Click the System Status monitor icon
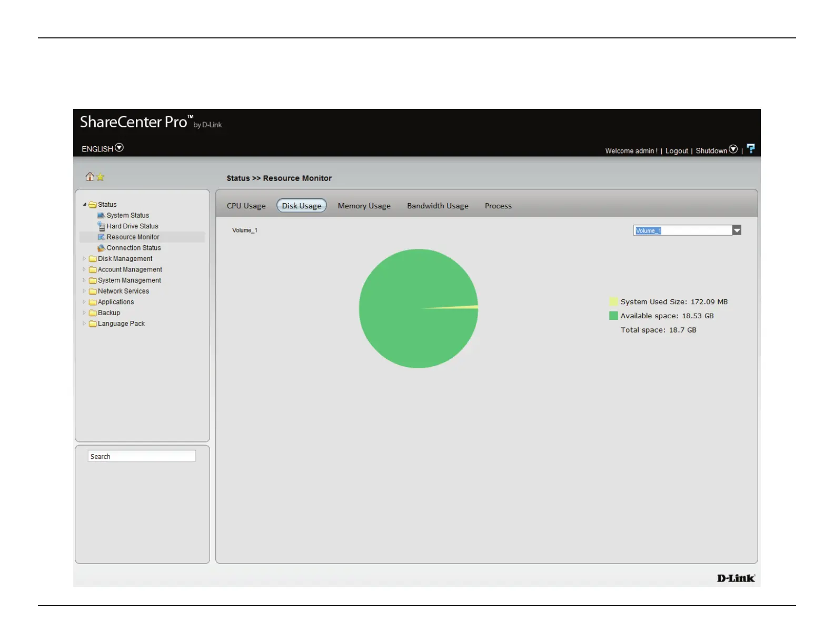This screenshot has height=644, width=834. (x=101, y=216)
